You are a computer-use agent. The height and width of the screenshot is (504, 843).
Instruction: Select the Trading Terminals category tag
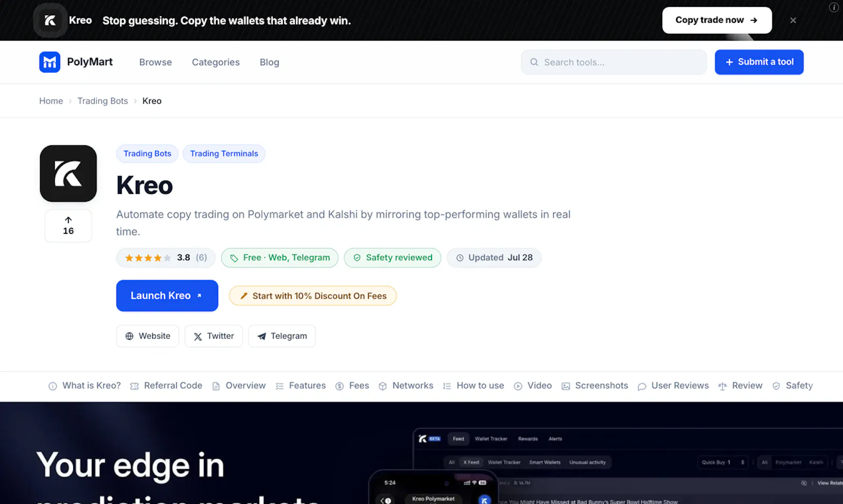point(224,154)
